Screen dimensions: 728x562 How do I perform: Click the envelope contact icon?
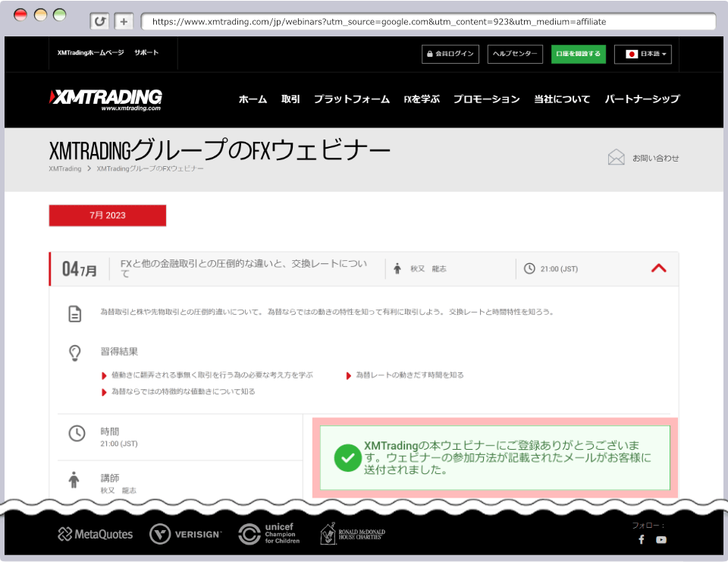click(x=616, y=158)
